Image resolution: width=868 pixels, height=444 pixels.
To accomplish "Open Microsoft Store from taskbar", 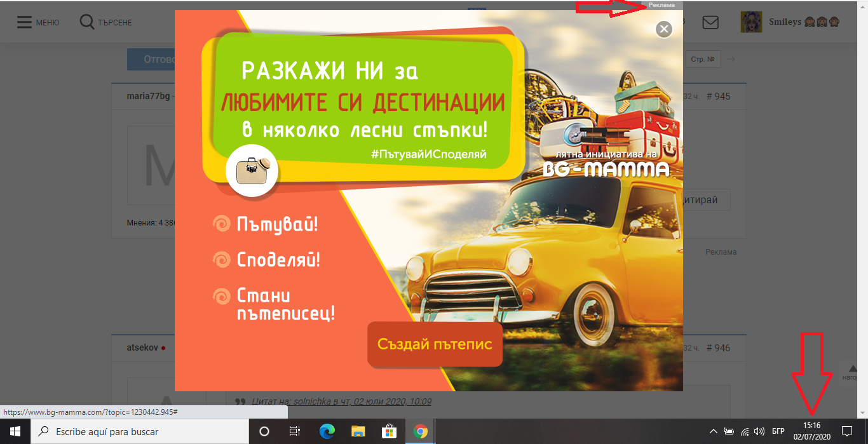I will [389, 431].
